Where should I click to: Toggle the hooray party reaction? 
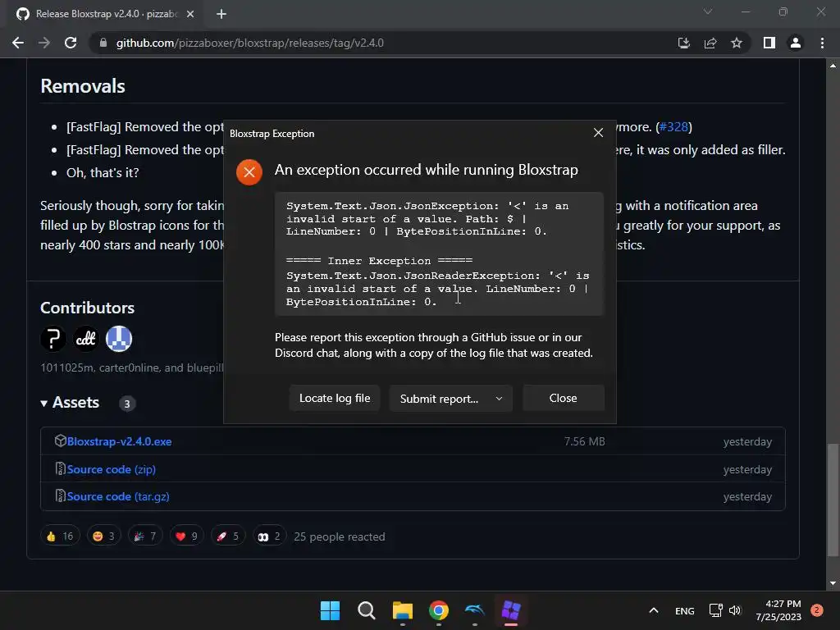tap(144, 536)
